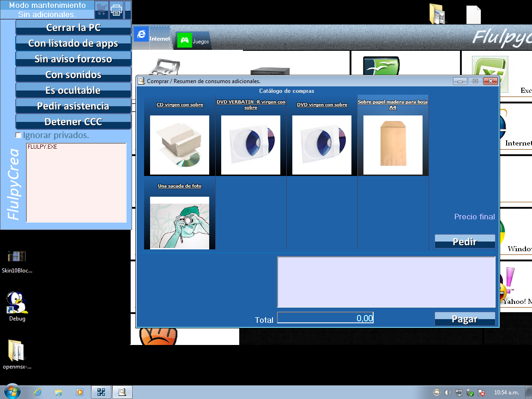
Task: Click the Pagar button
Action: click(x=465, y=319)
